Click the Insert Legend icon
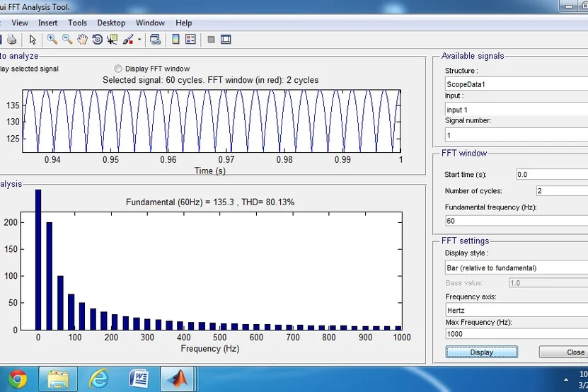Screen dimensions: 588x392 (190, 40)
